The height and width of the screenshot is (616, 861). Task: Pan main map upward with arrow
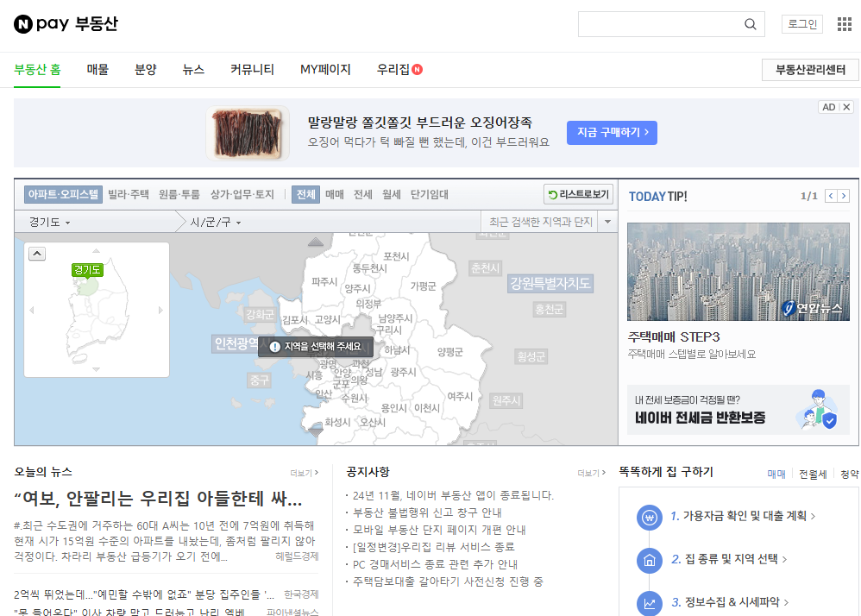coord(315,242)
